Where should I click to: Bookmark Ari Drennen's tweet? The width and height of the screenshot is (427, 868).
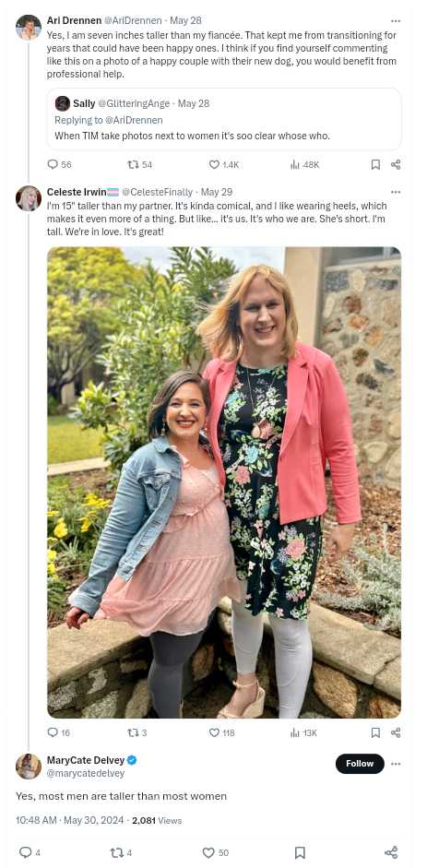[x=375, y=164]
